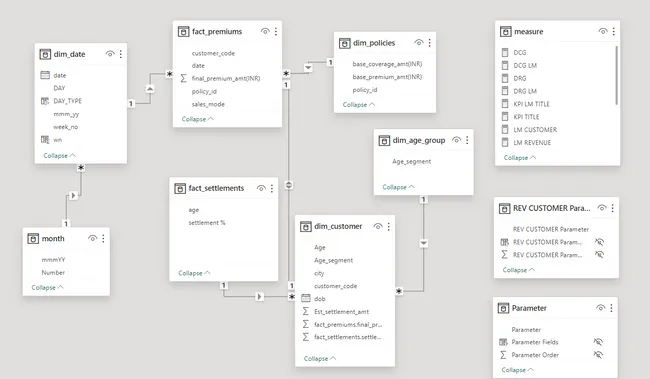Viewport: 650px width, 379px height.
Task: Toggle visibility eye on dim_customer table
Action: [x=378, y=226]
